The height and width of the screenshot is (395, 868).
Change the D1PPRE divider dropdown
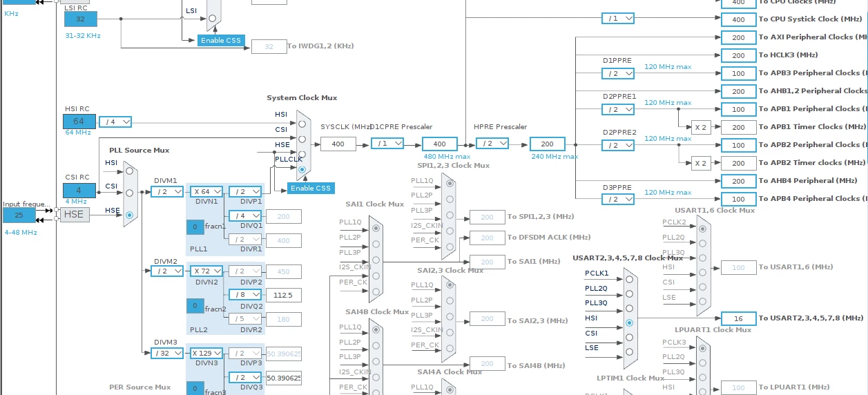click(x=618, y=73)
